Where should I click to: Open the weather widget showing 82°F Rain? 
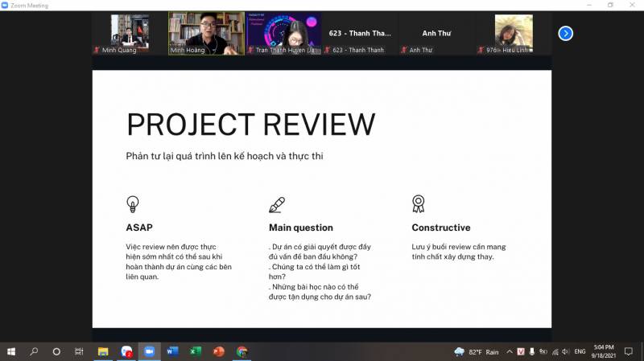(x=478, y=351)
